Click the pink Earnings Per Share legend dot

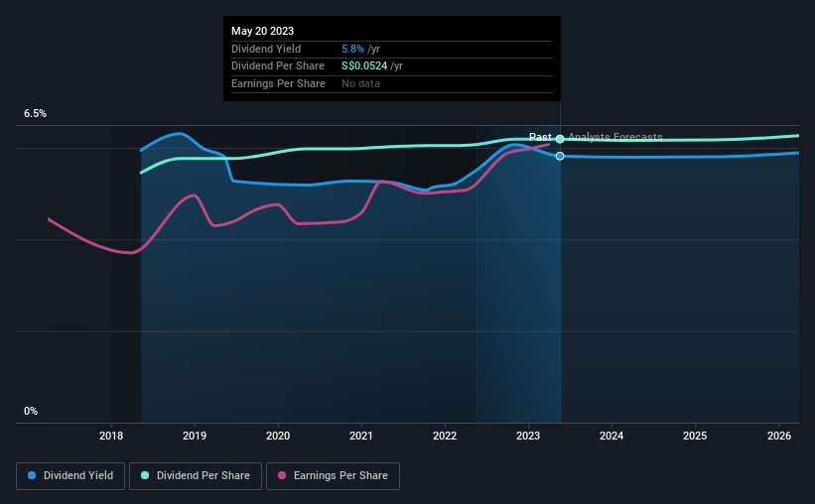point(282,475)
